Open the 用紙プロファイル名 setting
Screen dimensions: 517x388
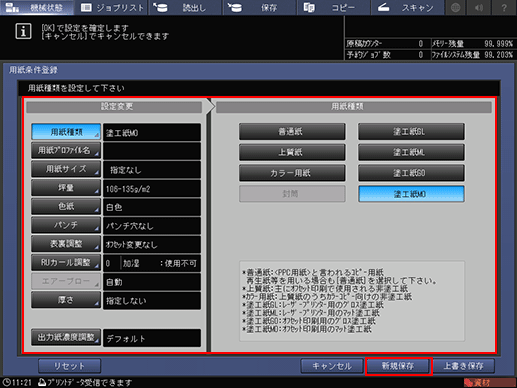[x=66, y=150]
